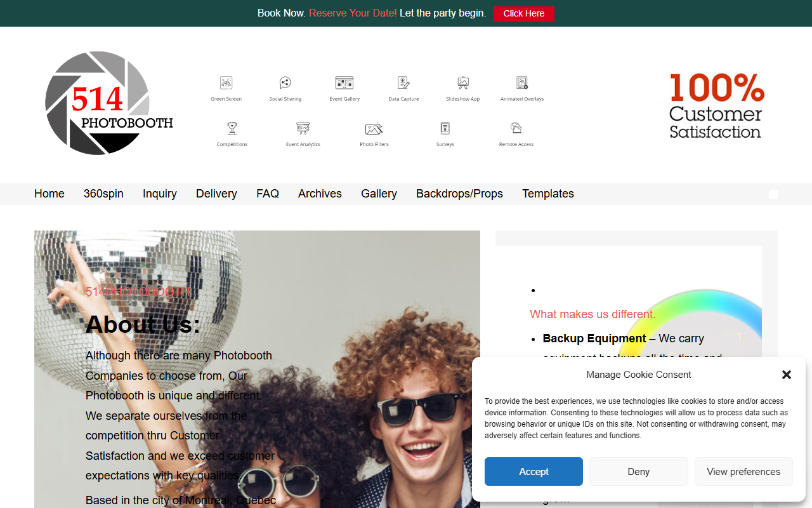The height and width of the screenshot is (508, 812).
Task: Open the Backdrops/Props page
Action: pyautogui.click(x=459, y=194)
